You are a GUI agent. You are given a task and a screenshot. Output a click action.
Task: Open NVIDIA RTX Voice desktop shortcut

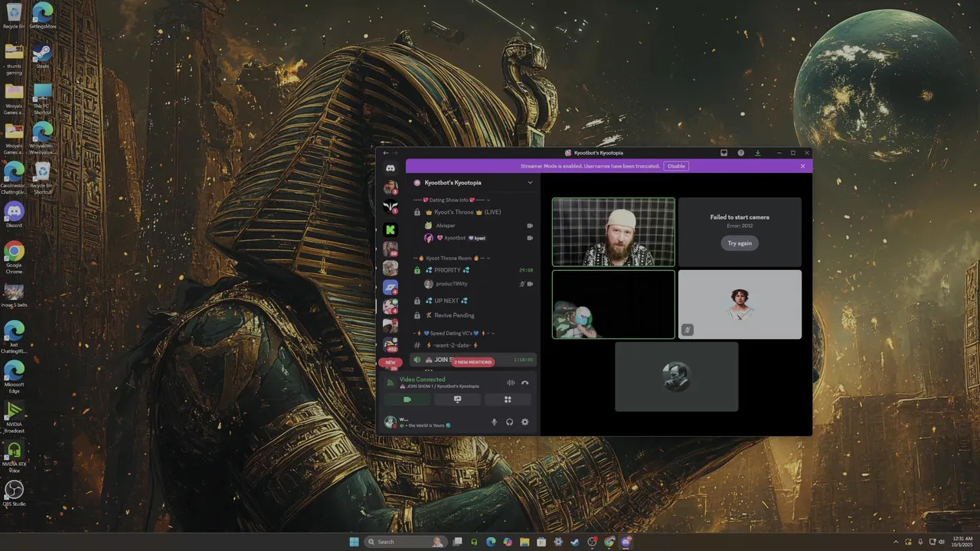tap(14, 457)
